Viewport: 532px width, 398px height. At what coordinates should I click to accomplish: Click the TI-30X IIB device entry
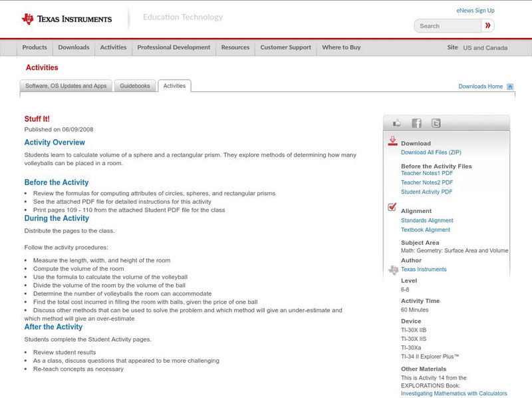click(x=414, y=330)
